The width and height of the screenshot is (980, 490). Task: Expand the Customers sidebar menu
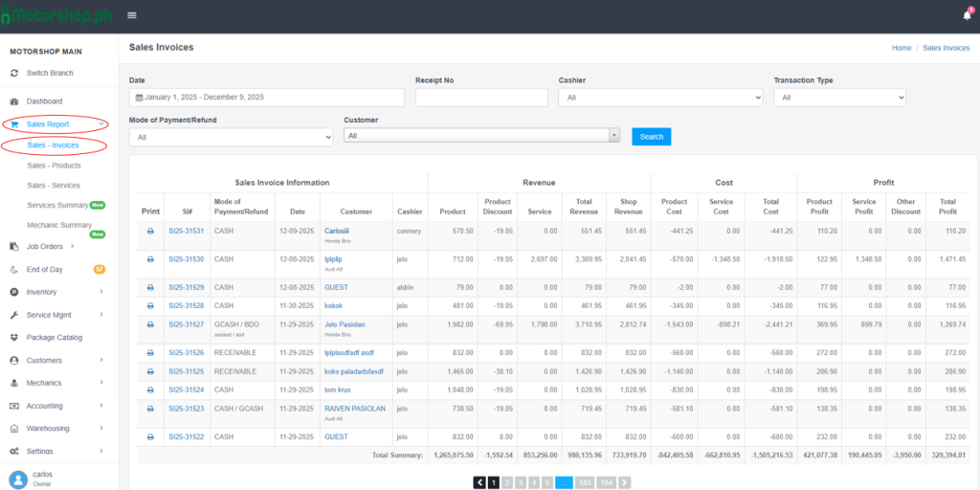click(101, 361)
